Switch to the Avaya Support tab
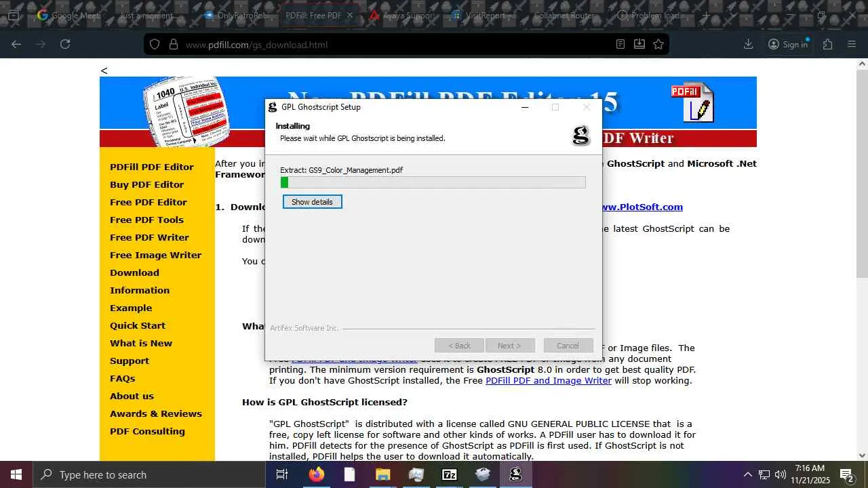This screenshot has width=868, height=488. (401, 15)
